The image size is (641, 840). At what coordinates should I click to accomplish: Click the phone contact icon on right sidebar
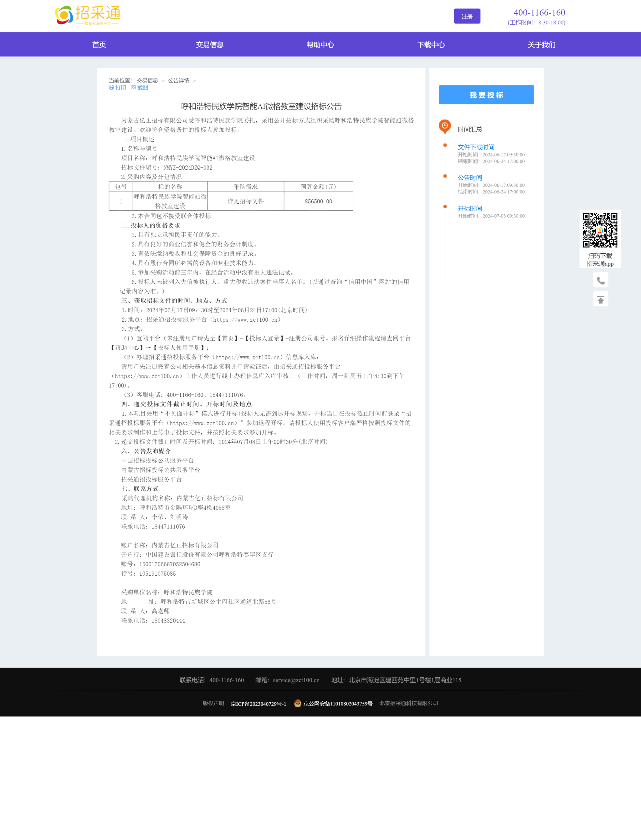coord(600,281)
